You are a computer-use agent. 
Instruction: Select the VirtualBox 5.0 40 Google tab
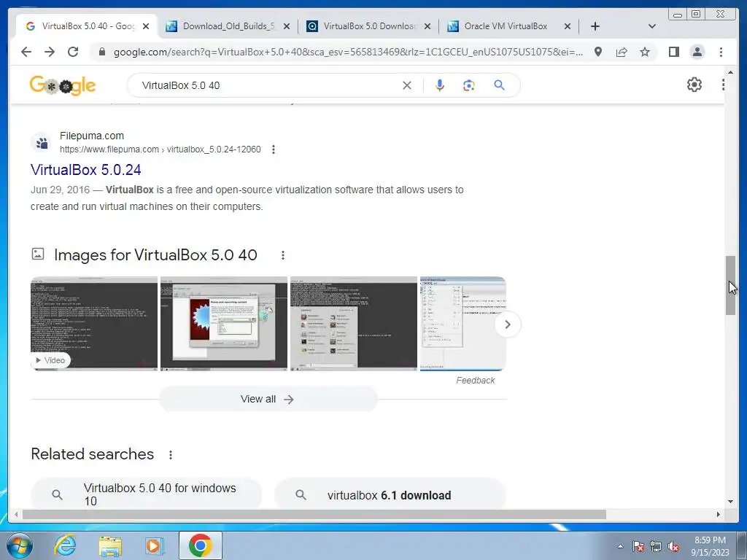(88, 26)
